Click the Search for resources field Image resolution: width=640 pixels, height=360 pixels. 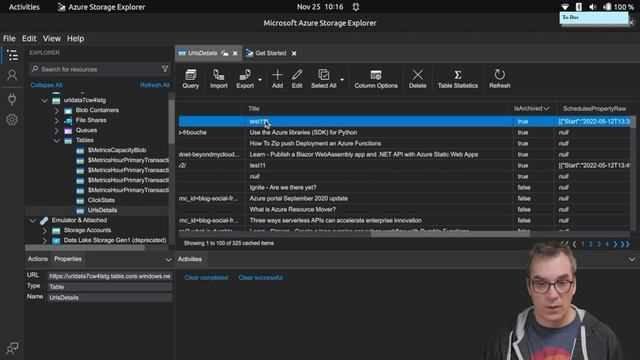[x=99, y=69]
